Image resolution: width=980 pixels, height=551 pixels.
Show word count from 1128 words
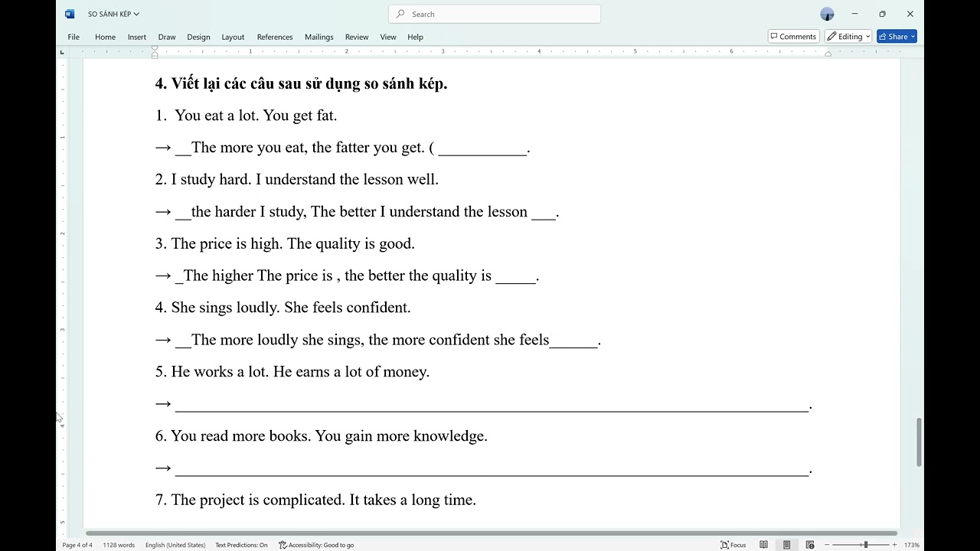[119, 545]
